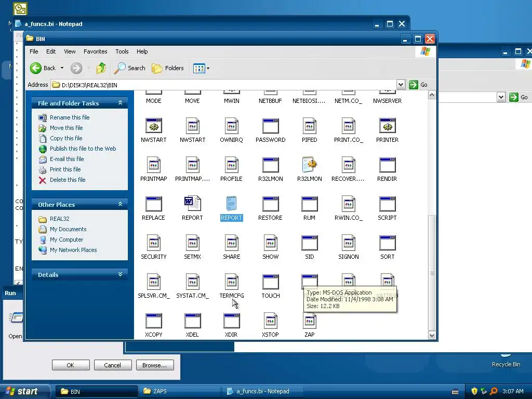Open the Help menu
This screenshot has width=532, height=399.
142,51
